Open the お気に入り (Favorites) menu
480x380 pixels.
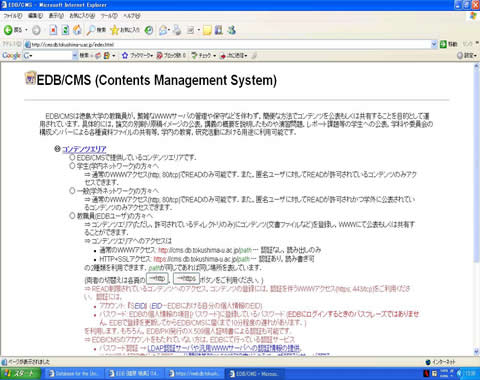click(82, 16)
